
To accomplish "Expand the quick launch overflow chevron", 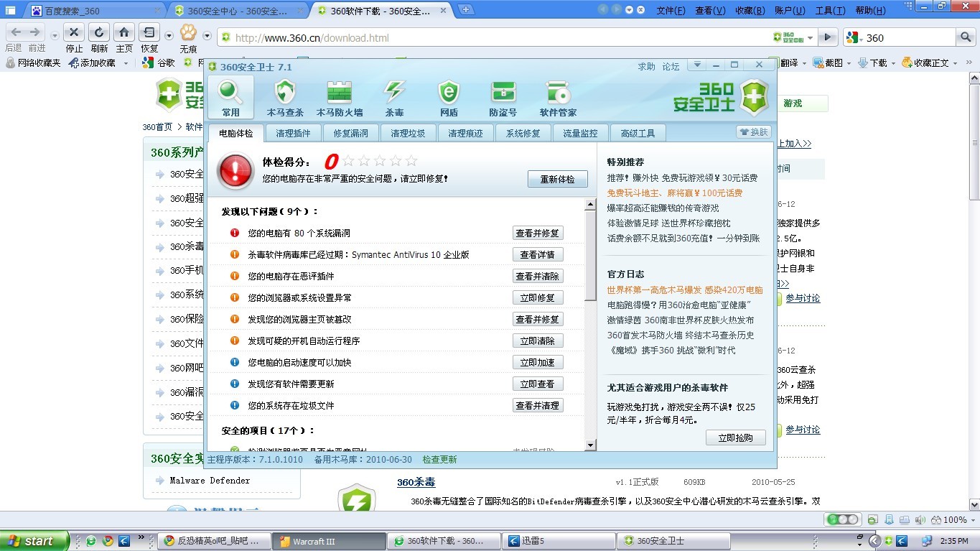I will tap(141, 538).
